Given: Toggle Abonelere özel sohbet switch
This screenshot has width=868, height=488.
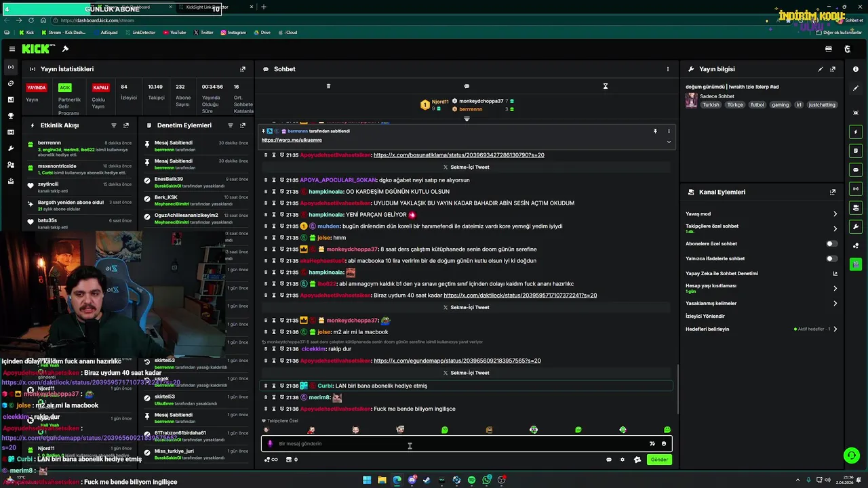Looking at the screenshot, I should pyautogui.click(x=831, y=243).
